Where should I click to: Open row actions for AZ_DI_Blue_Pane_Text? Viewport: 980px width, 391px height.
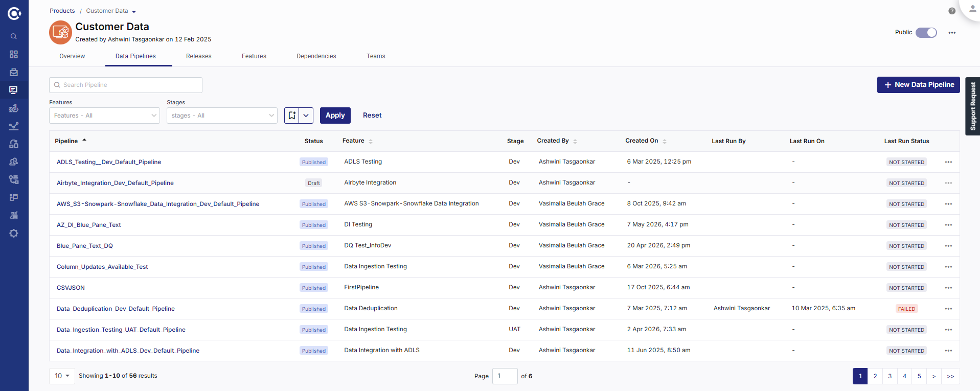[948, 225]
